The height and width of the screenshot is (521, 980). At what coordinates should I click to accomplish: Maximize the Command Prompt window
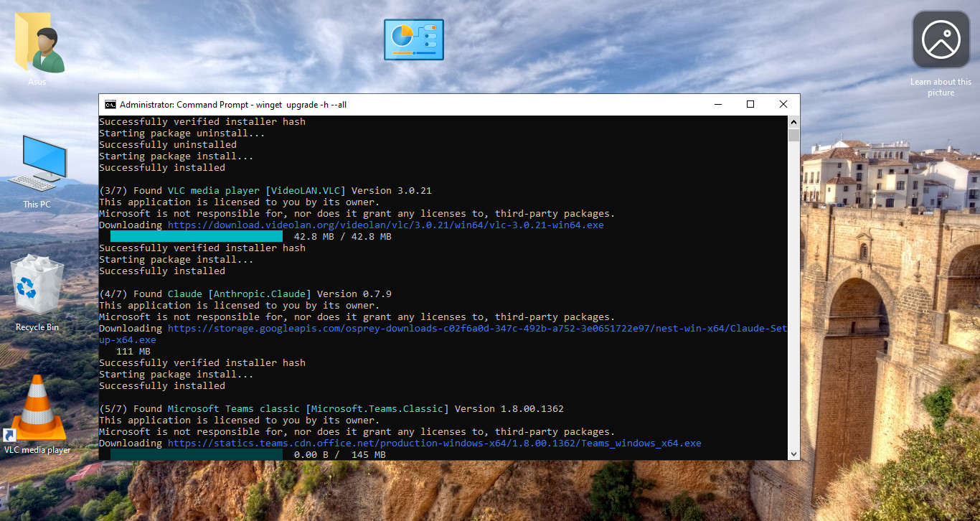750,104
